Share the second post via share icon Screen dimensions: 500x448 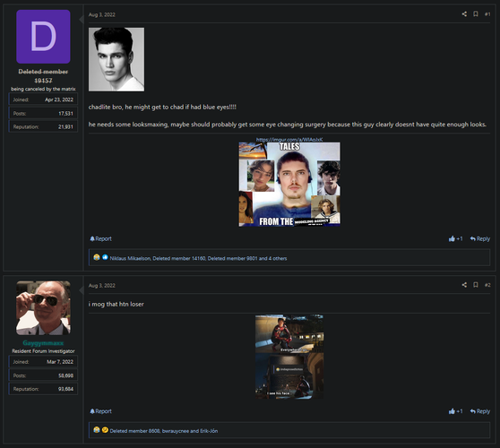464,285
